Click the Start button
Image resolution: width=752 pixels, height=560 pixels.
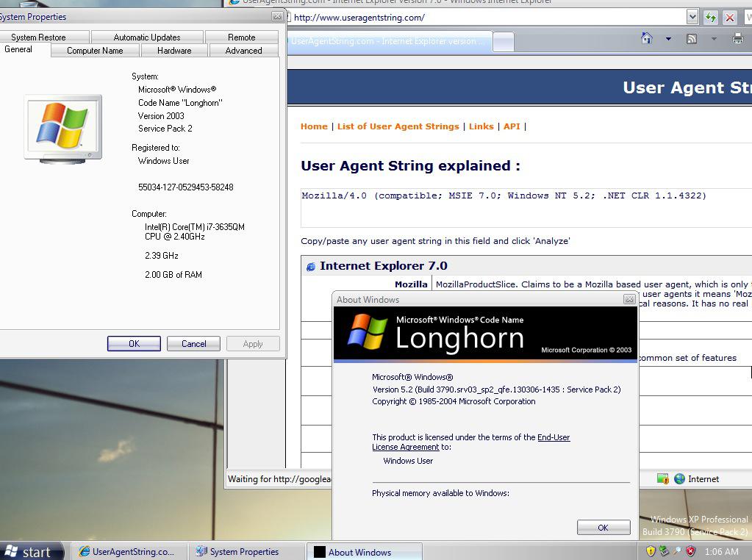click(31, 551)
